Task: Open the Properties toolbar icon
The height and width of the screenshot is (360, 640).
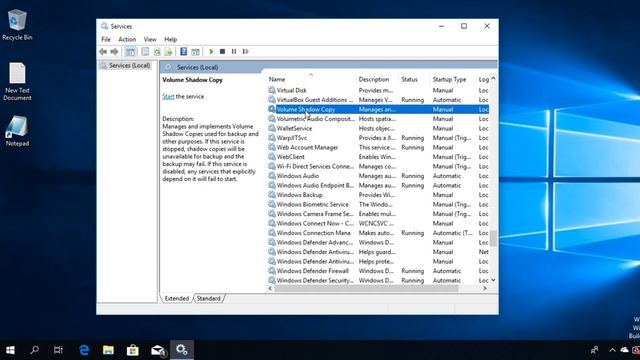Action: [x=145, y=51]
